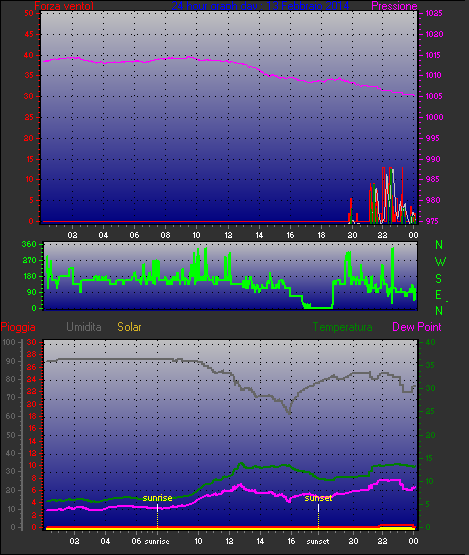
Task: Click the Solar legend label
Action: click(129, 327)
